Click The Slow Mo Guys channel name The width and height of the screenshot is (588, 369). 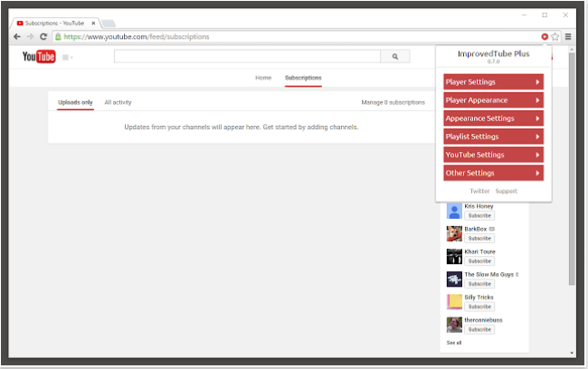click(x=489, y=275)
